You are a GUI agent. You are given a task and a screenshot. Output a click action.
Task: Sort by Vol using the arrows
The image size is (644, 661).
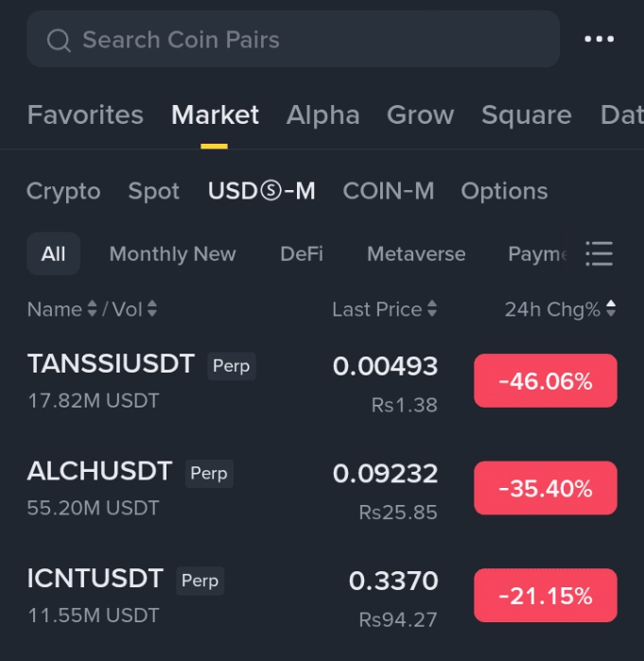pyautogui.click(x=152, y=308)
